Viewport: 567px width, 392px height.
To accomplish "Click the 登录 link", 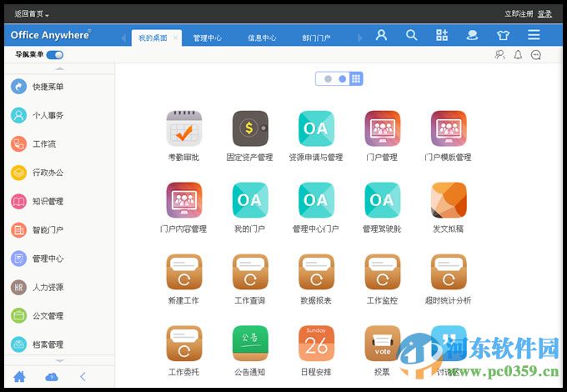I will tap(544, 13).
